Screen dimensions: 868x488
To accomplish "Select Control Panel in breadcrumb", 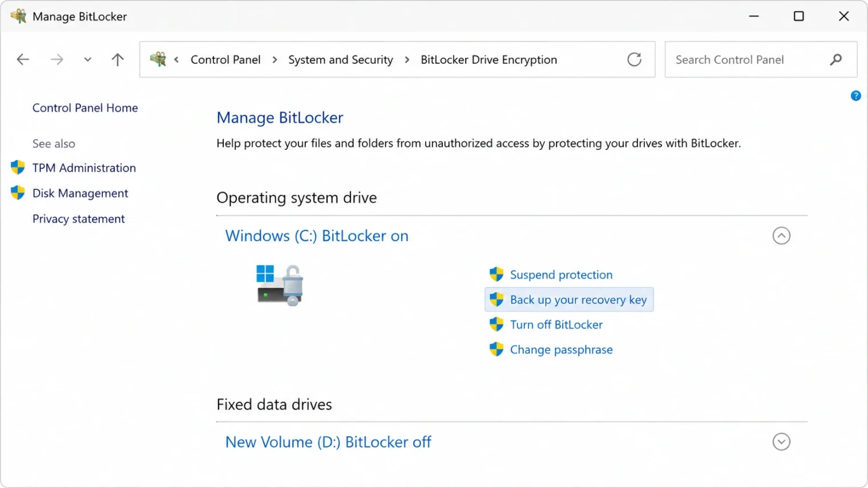I will (x=225, y=59).
